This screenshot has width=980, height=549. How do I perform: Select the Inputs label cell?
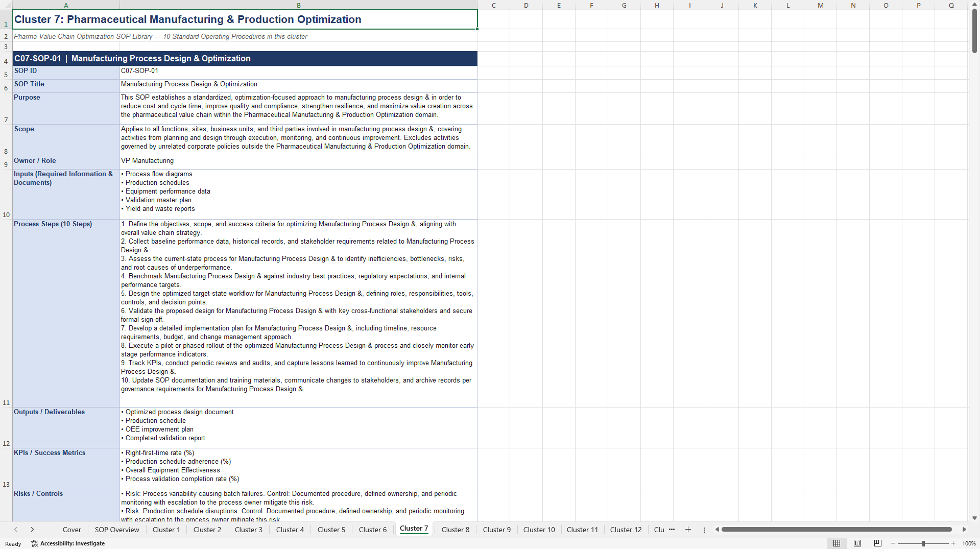(66, 194)
